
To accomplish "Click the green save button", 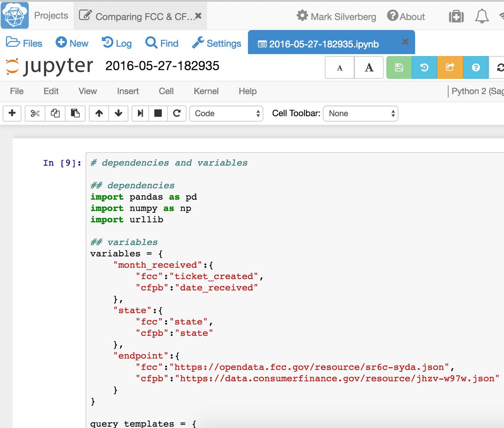I will (x=399, y=68).
